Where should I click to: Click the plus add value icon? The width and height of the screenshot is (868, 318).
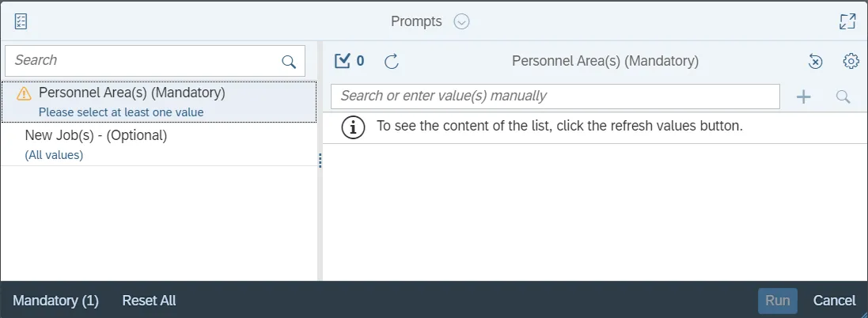coord(803,97)
